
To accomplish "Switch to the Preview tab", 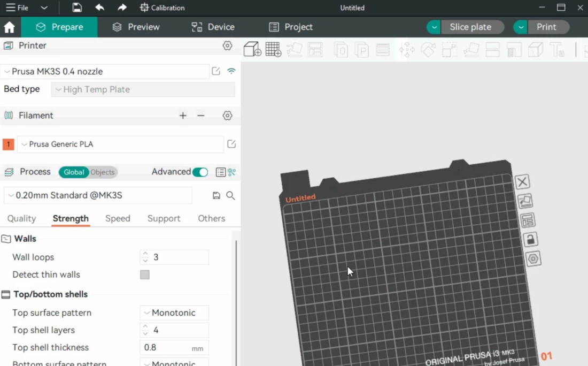I will [x=136, y=27].
